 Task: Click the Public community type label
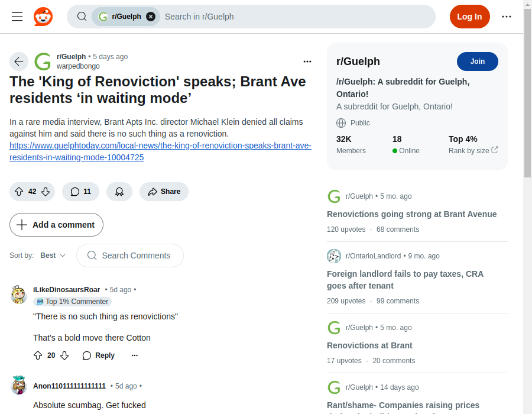point(353,123)
